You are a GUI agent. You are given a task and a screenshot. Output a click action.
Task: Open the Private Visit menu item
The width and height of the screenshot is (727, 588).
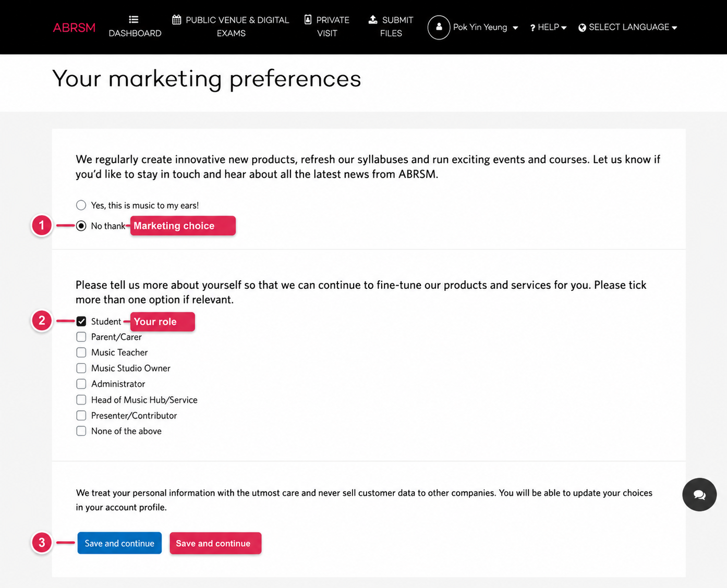pos(327,27)
